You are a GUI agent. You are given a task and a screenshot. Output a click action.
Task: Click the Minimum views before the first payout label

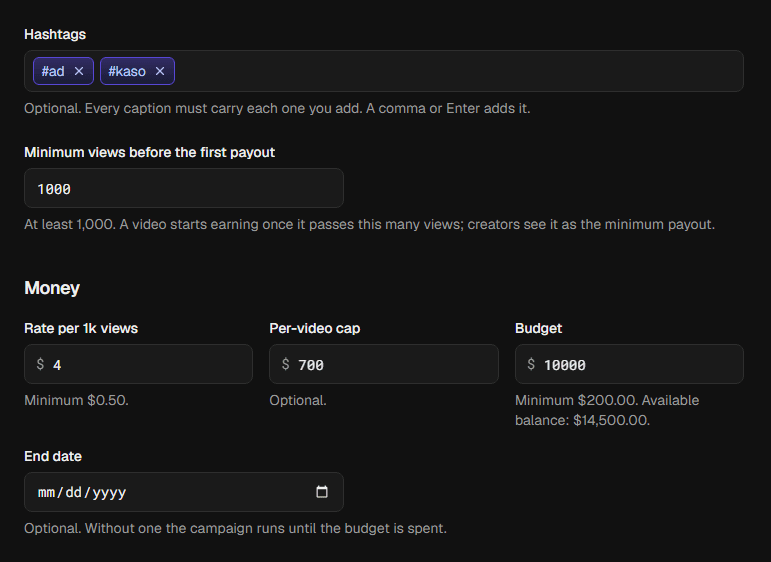[149, 152]
